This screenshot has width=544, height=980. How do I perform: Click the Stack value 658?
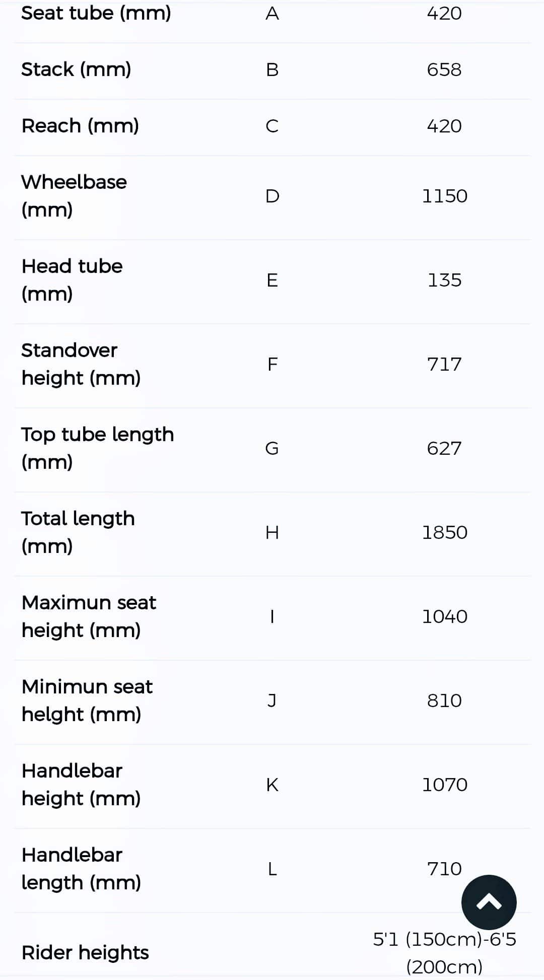pyautogui.click(x=444, y=69)
